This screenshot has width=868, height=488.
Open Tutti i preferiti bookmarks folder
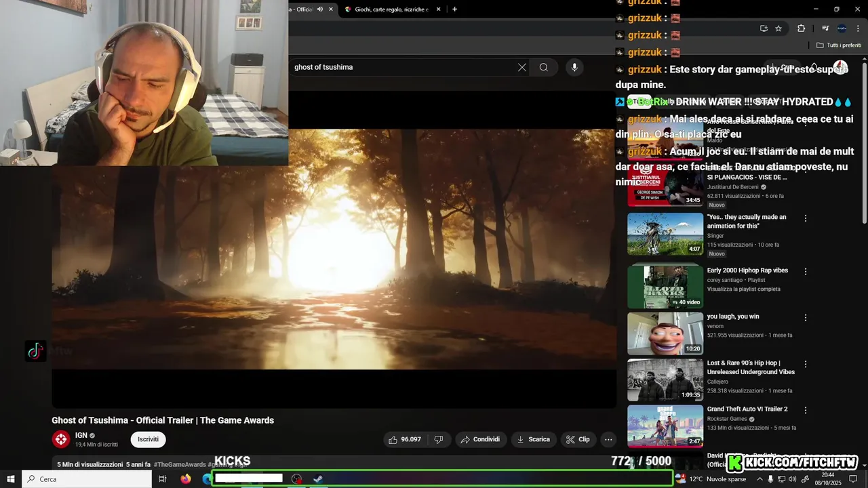pyautogui.click(x=839, y=45)
